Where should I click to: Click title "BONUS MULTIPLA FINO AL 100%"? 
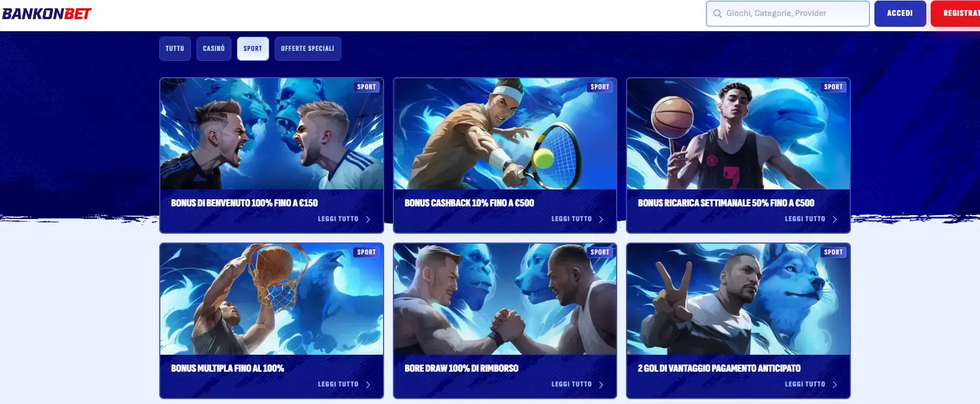[228, 368]
